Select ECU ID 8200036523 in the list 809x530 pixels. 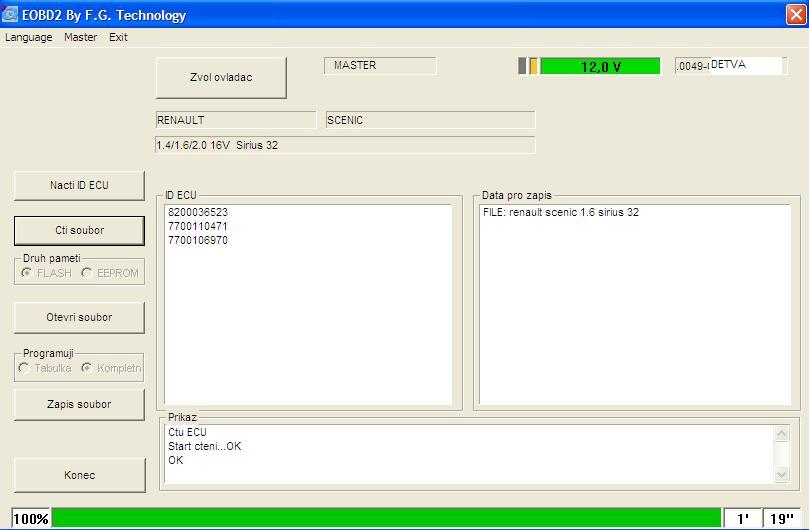(198, 212)
